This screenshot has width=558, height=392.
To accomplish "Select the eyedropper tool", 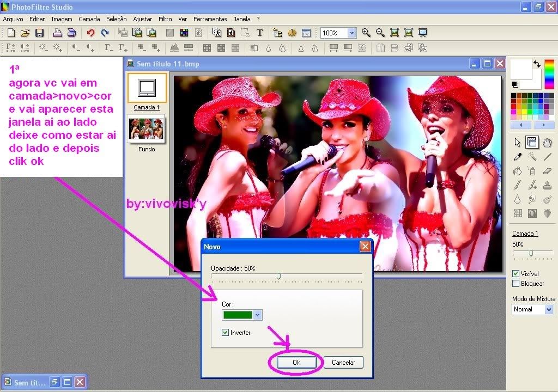I will (x=517, y=157).
